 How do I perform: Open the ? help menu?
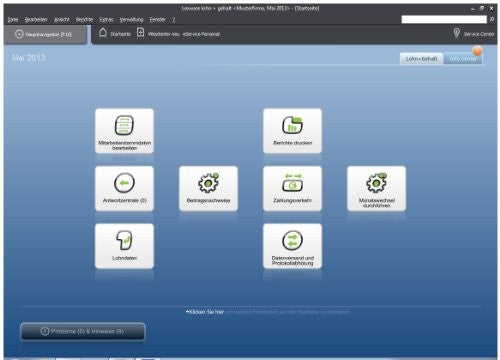pyautogui.click(x=173, y=20)
